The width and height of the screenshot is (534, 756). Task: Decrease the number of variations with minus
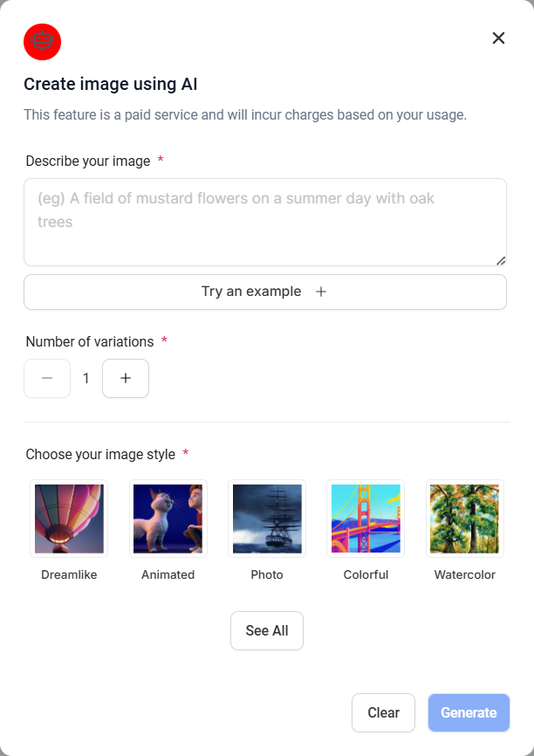point(47,378)
